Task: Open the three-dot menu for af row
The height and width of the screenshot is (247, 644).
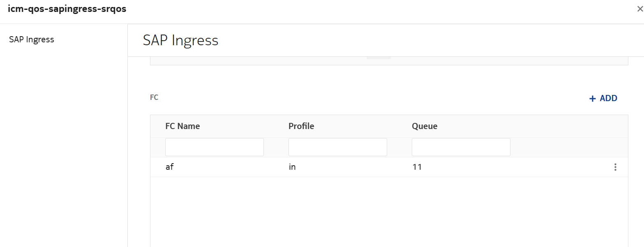Action: coord(615,167)
